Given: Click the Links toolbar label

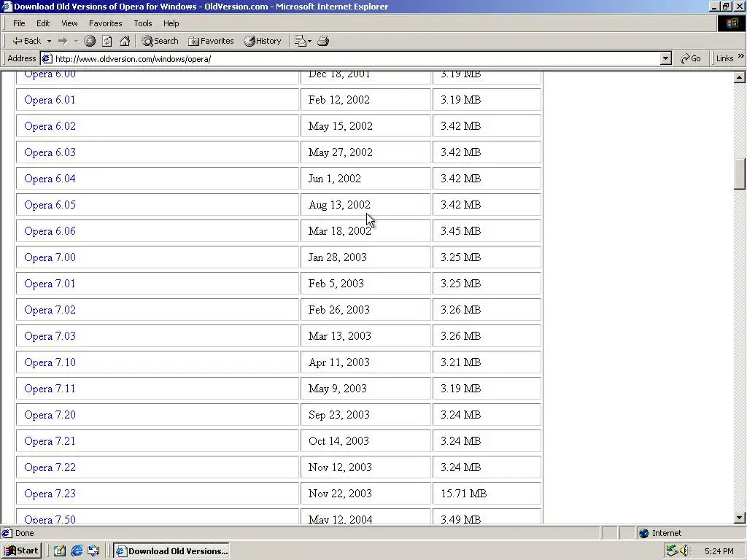Looking at the screenshot, I should point(724,58).
